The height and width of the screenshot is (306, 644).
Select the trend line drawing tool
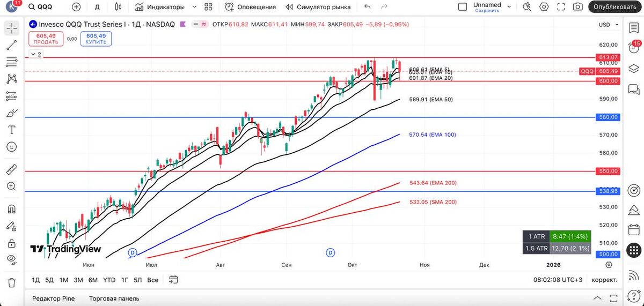[11, 46]
